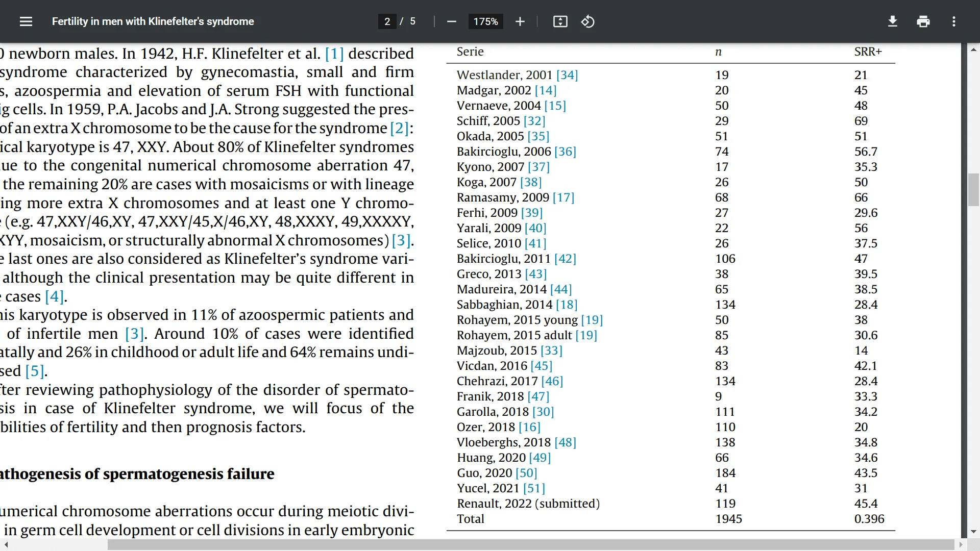The width and height of the screenshot is (980, 551).
Task: Open citation [36] for Bakircioglu, 2006
Action: pos(565,152)
